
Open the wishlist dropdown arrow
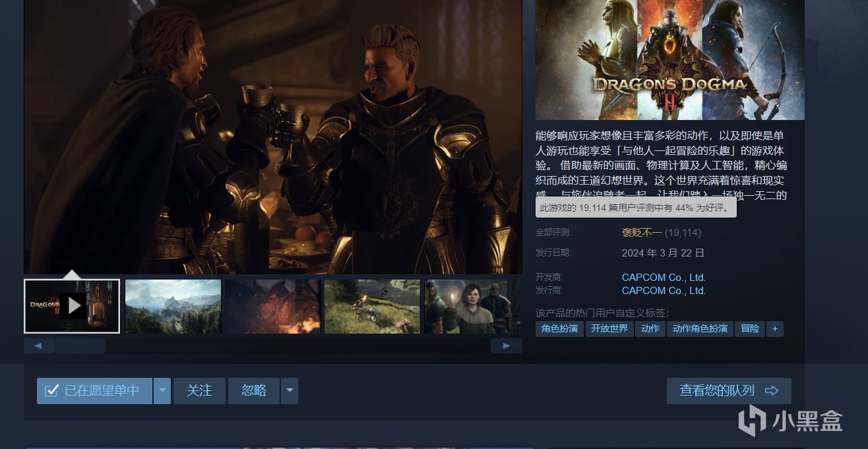pos(162,391)
